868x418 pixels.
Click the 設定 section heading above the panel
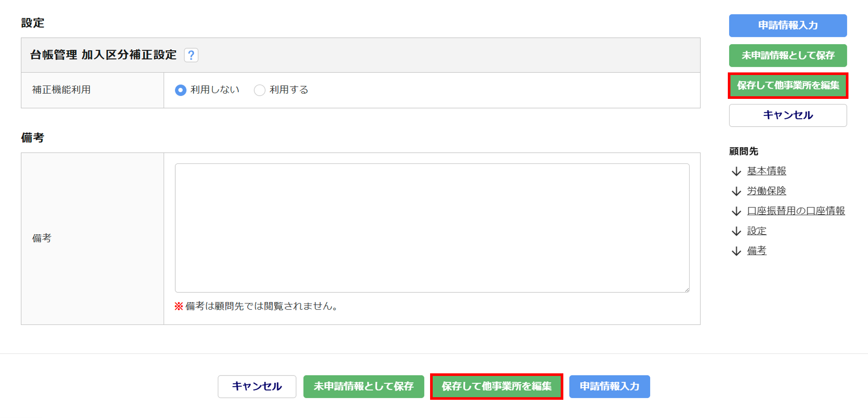click(x=33, y=23)
